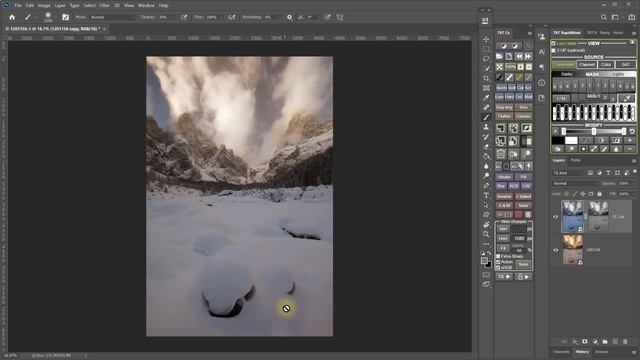Click the smoothing options gear icon
Image resolution: width=640 pixels, height=360 pixels.
pyautogui.click(x=289, y=17)
